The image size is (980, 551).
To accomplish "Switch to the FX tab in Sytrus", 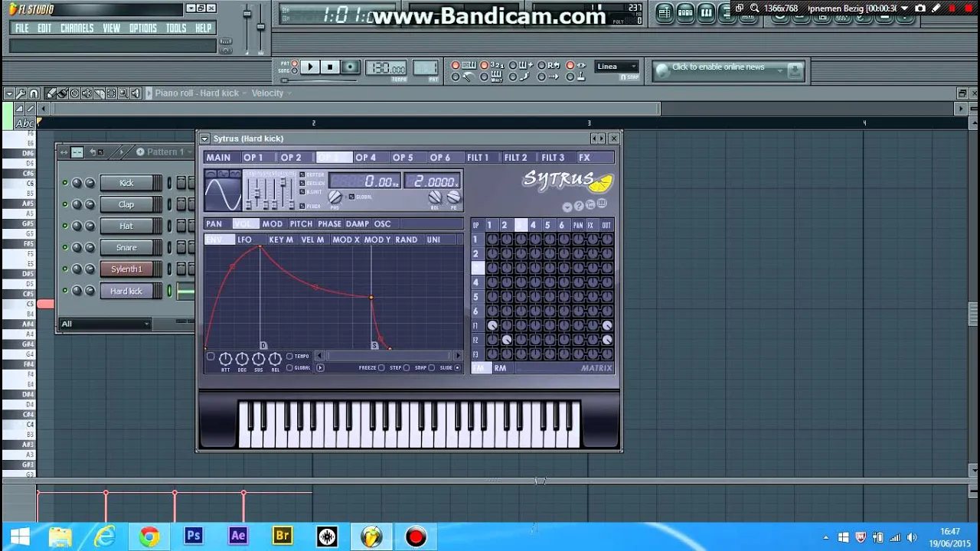I will [x=584, y=158].
